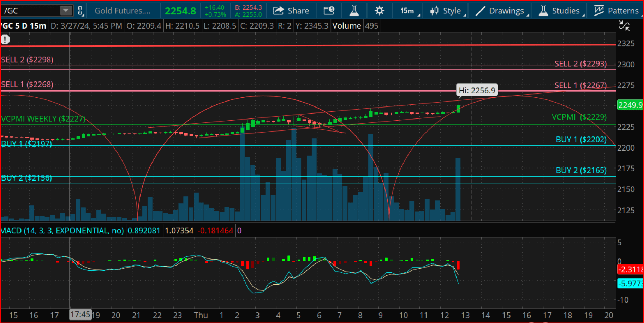The width and height of the screenshot is (644, 323).
Task: Click the collapse axis arrows icon
Action: point(624,26)
